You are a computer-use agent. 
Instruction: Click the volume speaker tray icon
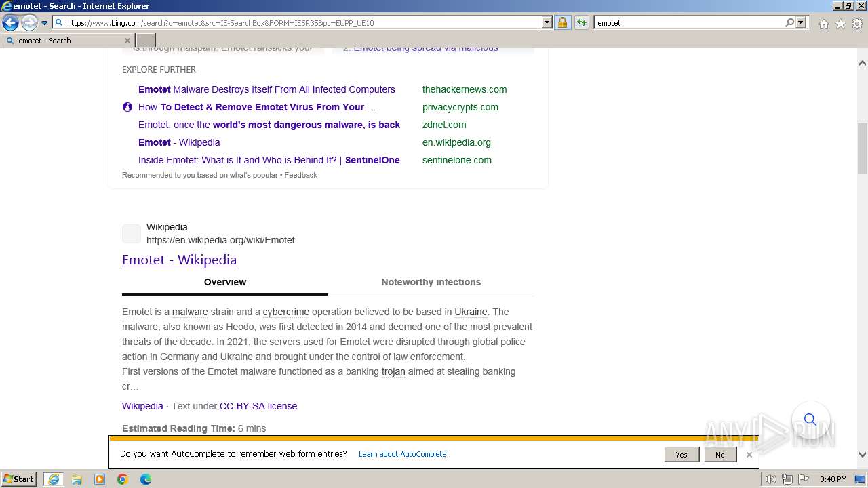(x=771, y=479)
